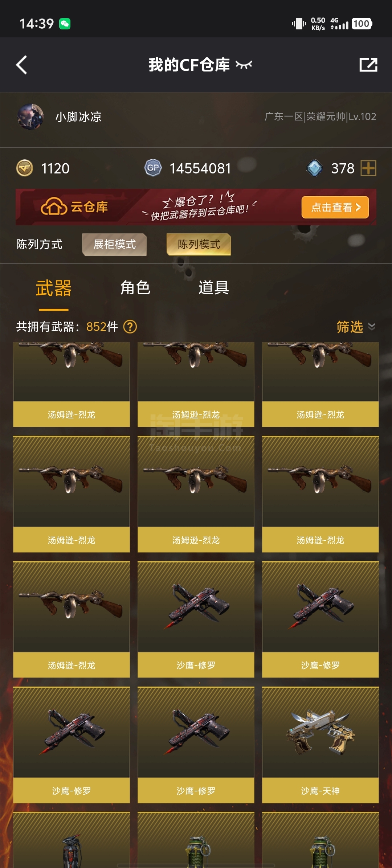
Task: Tap the cloud warehouse 云仓库 icon
Action: [x=54, y=206]
